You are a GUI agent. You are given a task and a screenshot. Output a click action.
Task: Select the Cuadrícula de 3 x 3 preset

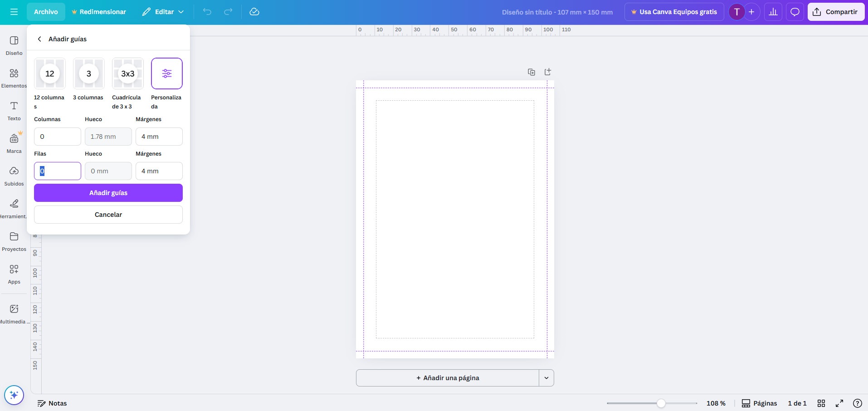128,73
